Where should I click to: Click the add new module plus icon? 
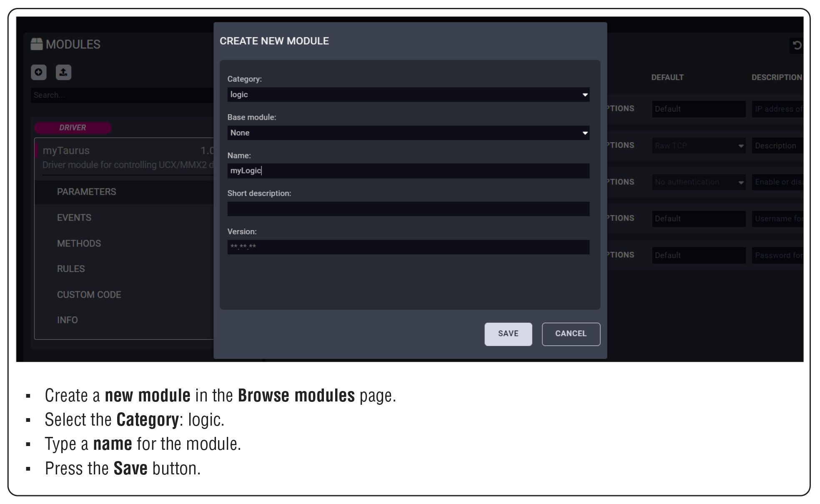(x=38, y=72)
